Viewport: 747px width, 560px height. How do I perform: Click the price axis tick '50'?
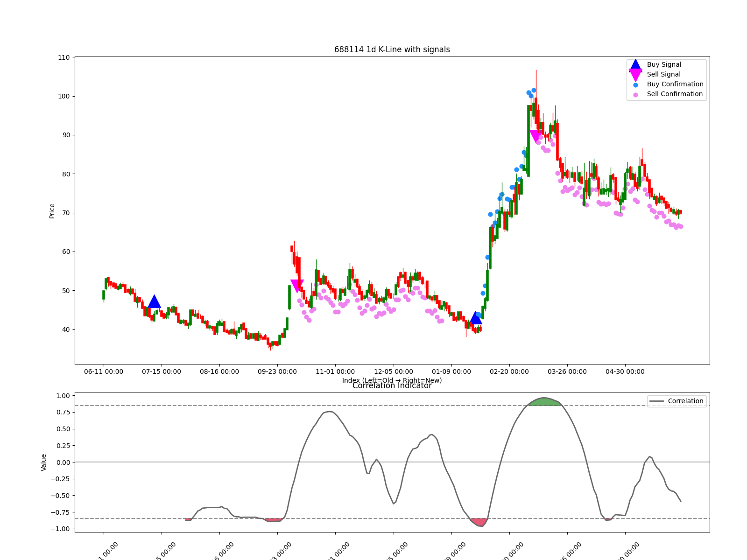pyautogui.click(x=66, y=291)
